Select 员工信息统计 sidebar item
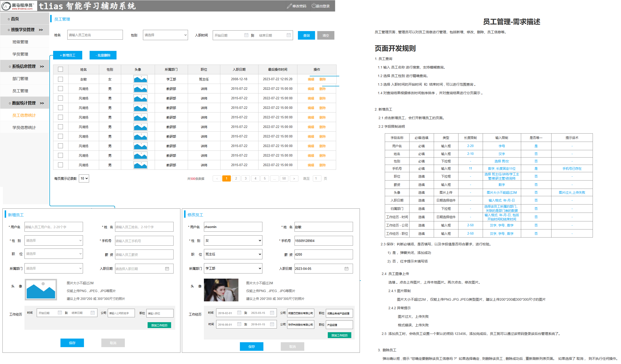This screenshot has height=364, width=621. point(24,115)
